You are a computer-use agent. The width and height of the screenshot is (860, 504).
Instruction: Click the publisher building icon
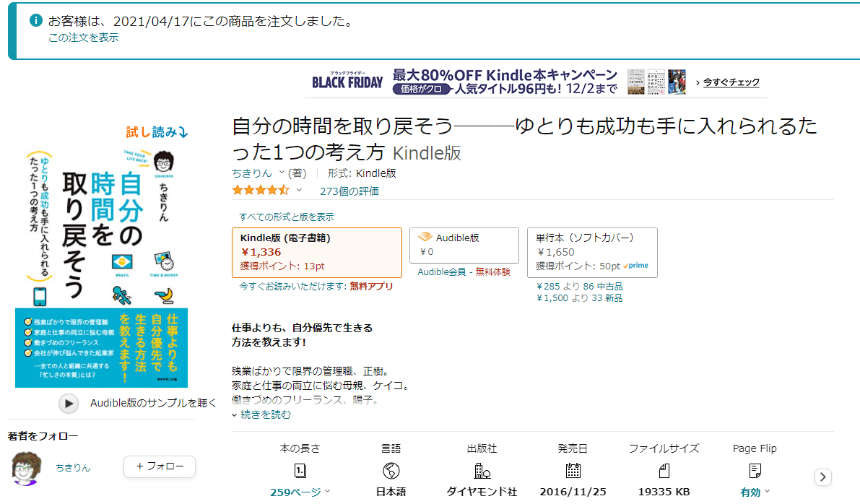(x=482, y=471)
